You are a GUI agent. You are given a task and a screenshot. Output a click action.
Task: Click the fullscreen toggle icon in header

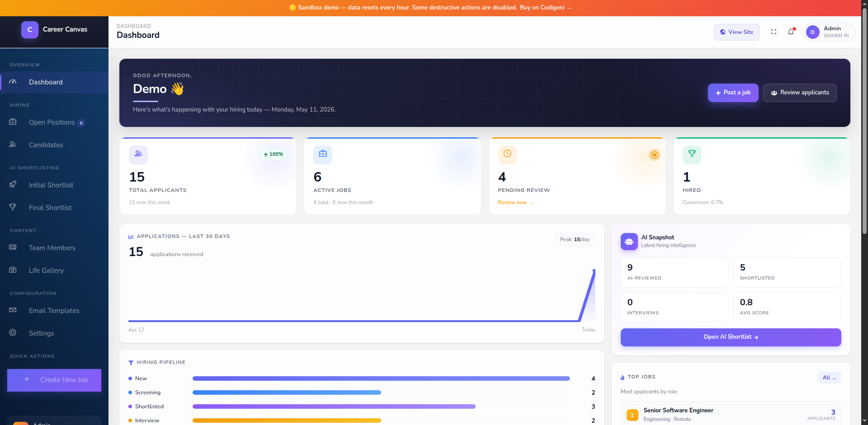[x=774, y=32]
